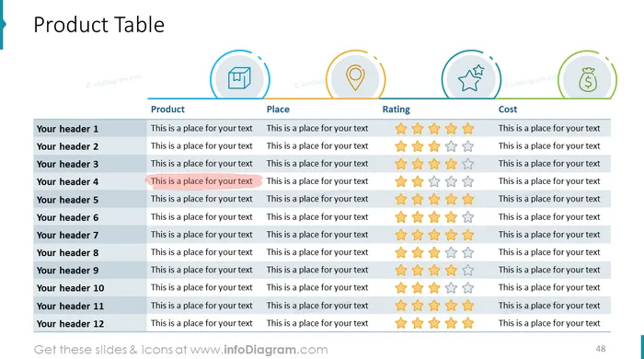
Task: Click the location pin icon
Action: coord(355,77)
